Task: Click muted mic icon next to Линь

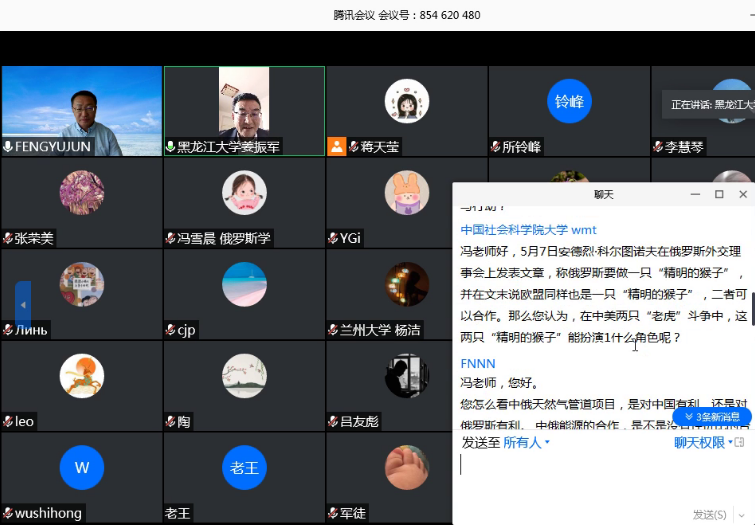Action: 8,330
